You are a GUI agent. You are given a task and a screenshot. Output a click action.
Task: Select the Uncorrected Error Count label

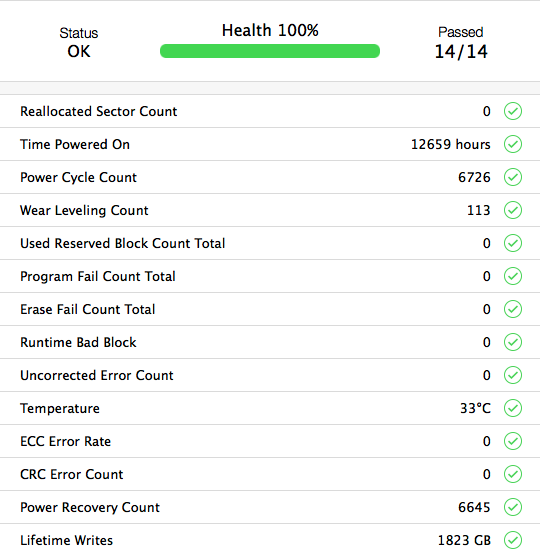click(97, 376)
